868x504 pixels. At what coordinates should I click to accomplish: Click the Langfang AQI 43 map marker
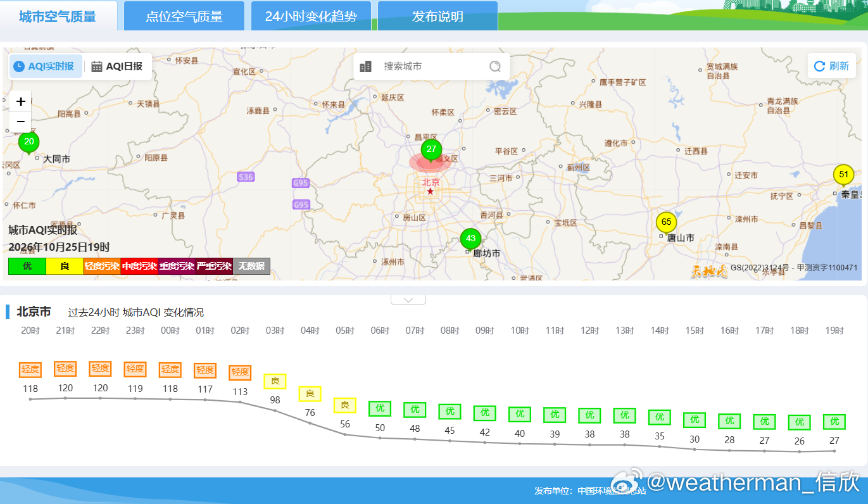[x=470, y=239]
